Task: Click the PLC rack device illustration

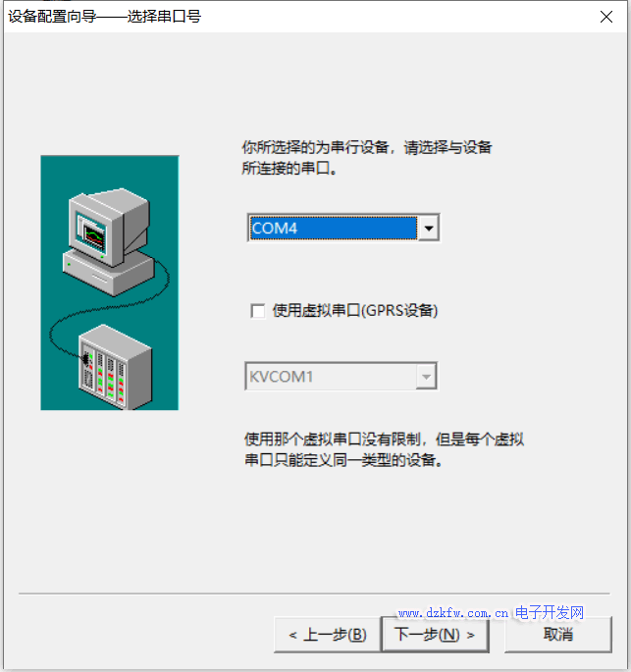Action: [115, 367]
